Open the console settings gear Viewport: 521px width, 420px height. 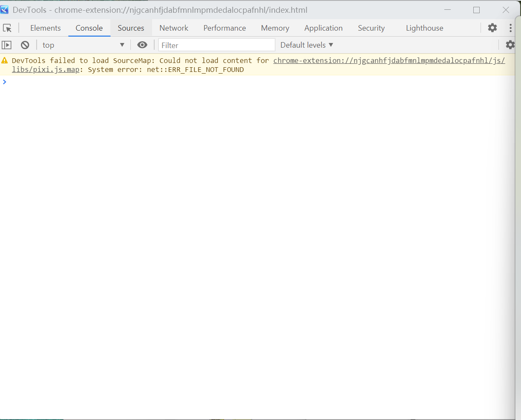tap(510, 45)
